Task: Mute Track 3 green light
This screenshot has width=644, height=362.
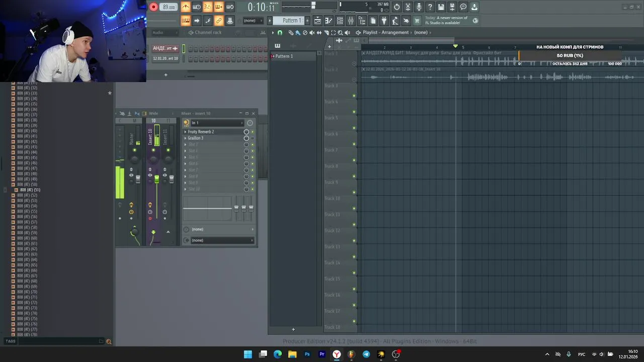Action: click(x=354, y=96)
